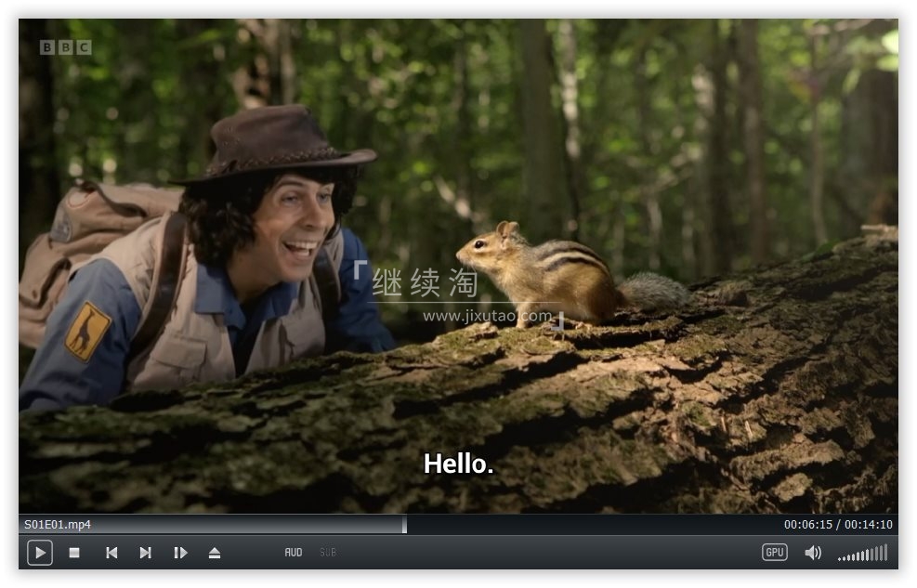Open the AUD audio track selector
Screen dimensions: 917x588
click(x=293, y=552)
